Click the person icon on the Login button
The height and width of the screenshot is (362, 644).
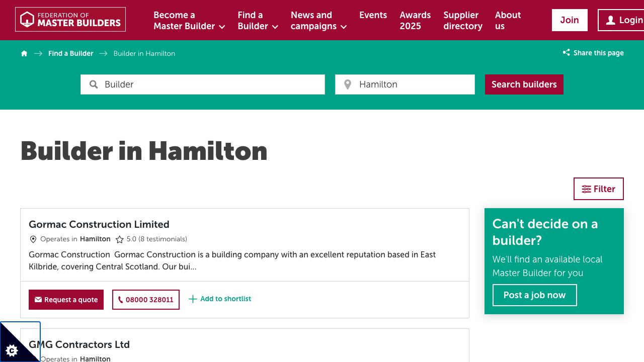coord(610,20)
